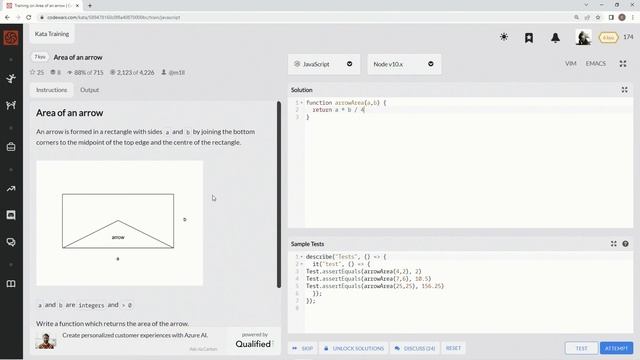Switch to the Instructions tab
This screenshot has height=360, width=640.
tap(51, 90)
